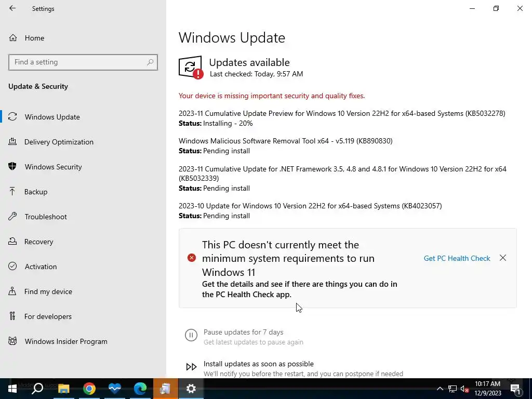532x399 pixels.
Task: Click the fast-forward icon for install updates
Action: point(191,367)
